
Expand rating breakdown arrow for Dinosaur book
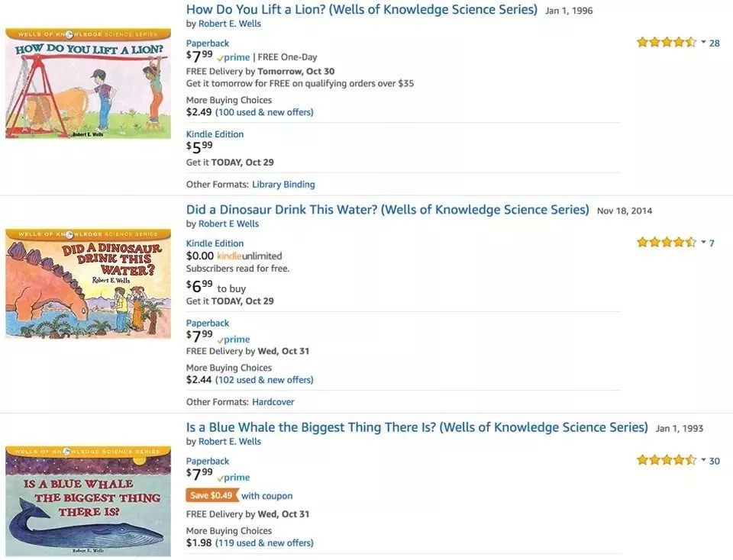(x=703, y=242)
